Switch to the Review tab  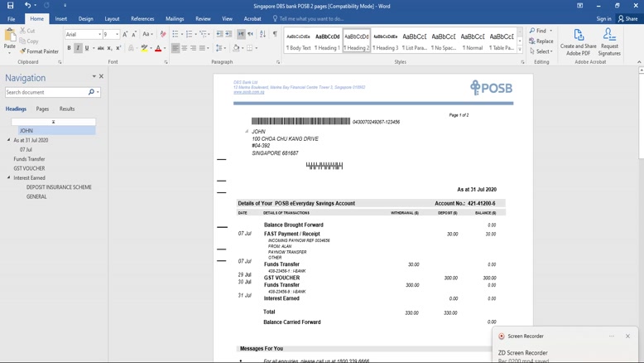tap(203, 19)
